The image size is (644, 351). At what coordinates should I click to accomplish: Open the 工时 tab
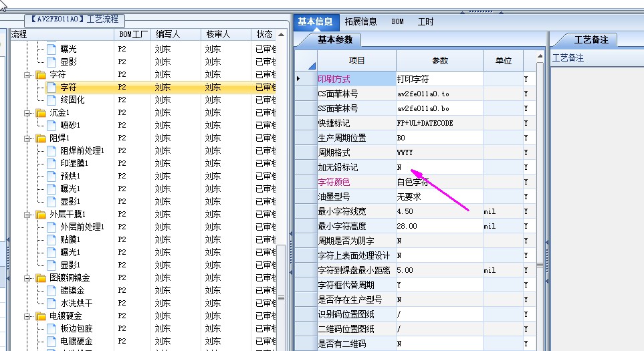pyautogui.click(x=425, y=22)
